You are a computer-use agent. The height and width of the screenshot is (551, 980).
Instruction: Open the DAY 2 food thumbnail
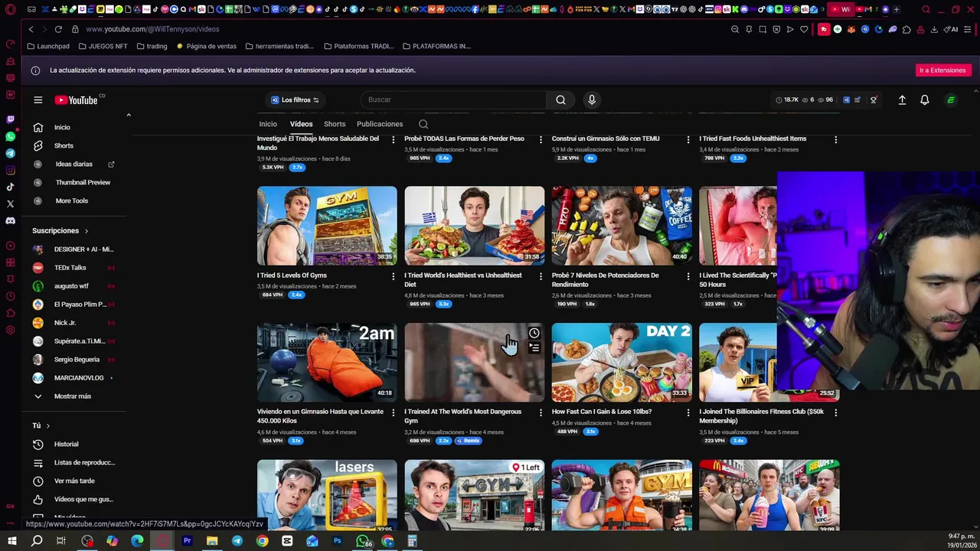pyautogui.click(x=622, y=363)
